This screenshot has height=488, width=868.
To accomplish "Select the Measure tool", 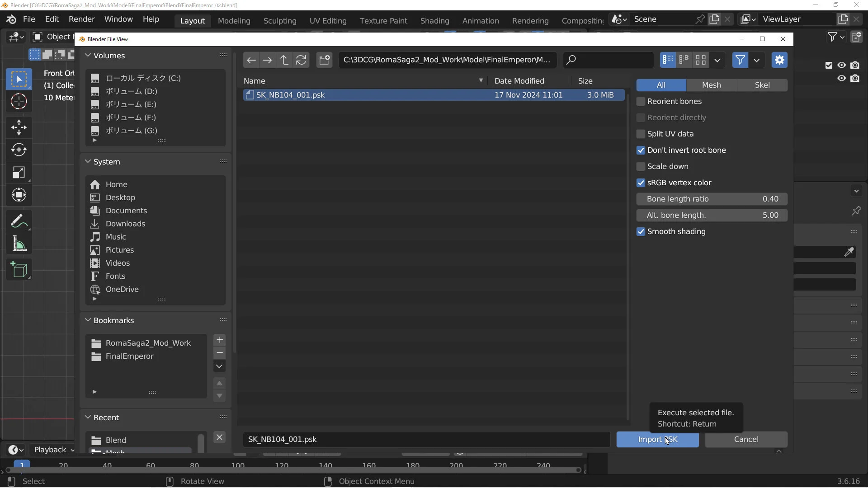I will click(19, 244).
